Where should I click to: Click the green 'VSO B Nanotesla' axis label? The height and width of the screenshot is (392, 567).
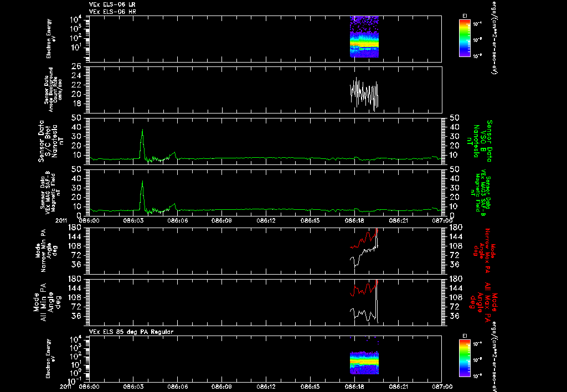480,141
